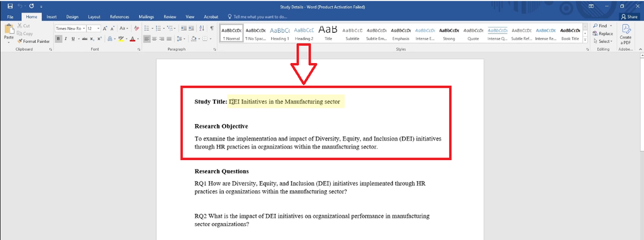
Task: Click the Replace command in Editing group
Action: click(x=602, y=34)
